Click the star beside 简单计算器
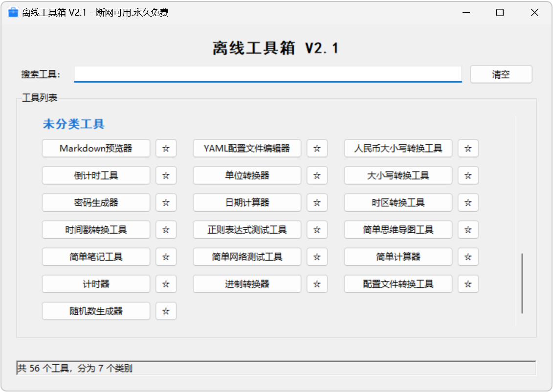The image size is (553, 392). point(467,257)
